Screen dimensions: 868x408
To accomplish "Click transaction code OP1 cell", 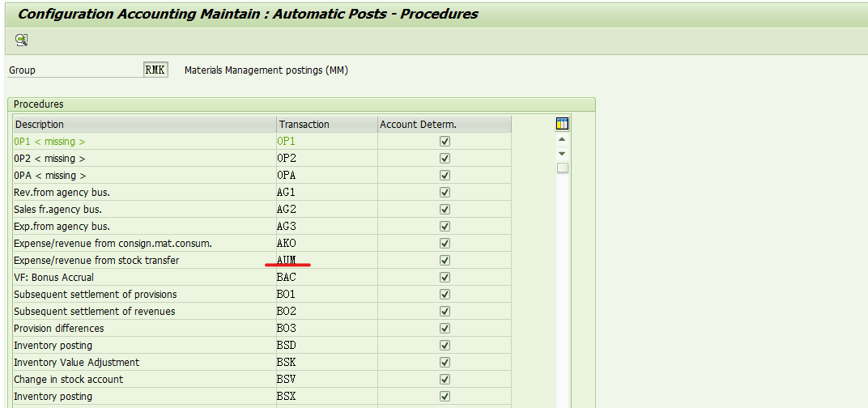I will (x=327, y=141).
